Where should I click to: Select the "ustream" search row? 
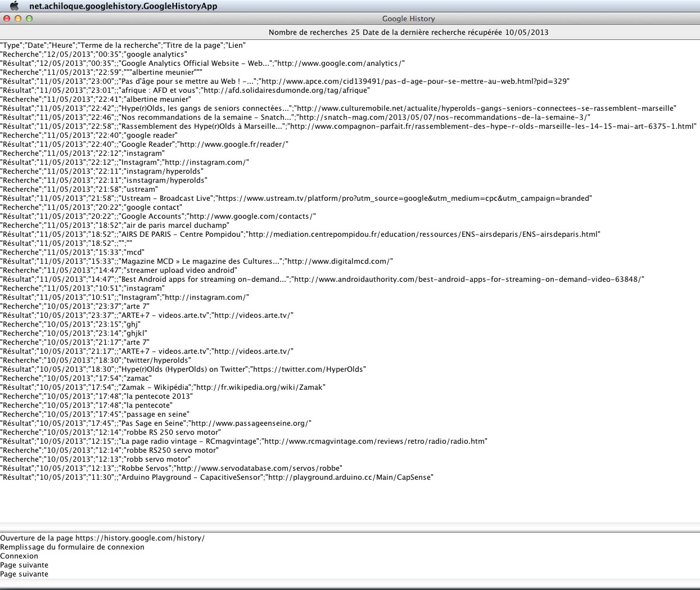coord(79,190)
